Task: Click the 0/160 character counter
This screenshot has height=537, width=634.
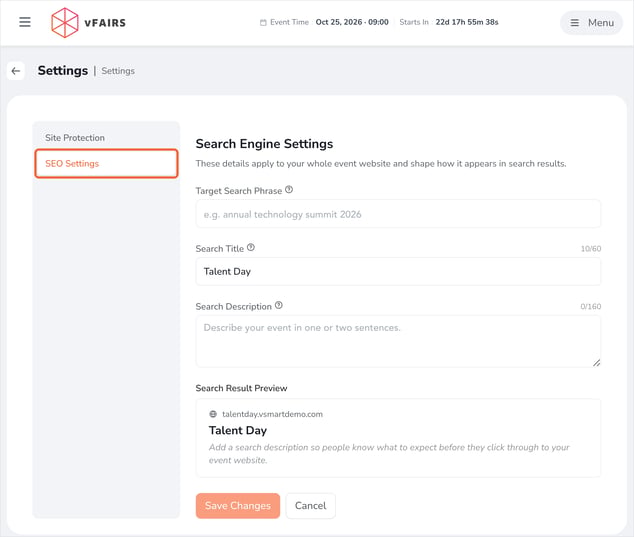Action: (591, 307)
